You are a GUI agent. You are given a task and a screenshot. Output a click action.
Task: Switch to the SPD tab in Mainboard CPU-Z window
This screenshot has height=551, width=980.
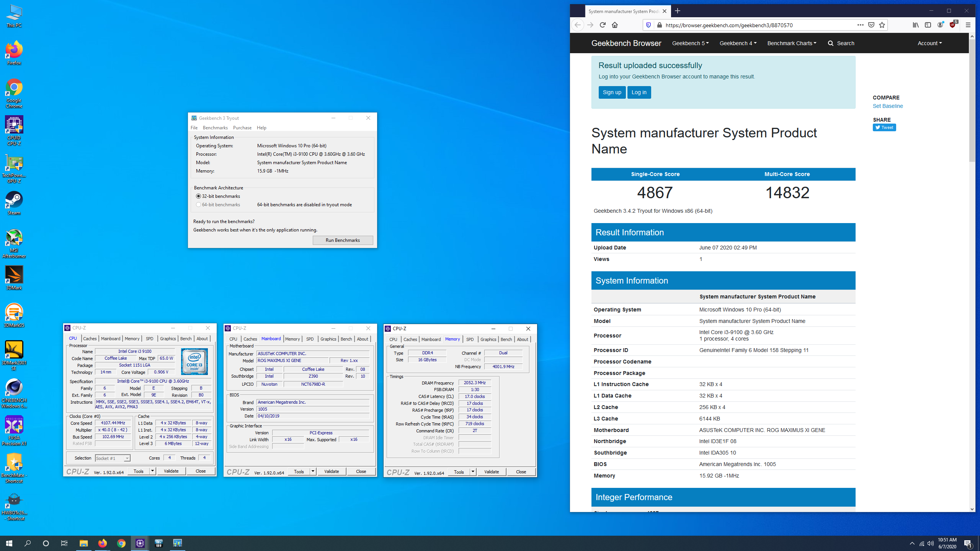[x=310, y=339]
